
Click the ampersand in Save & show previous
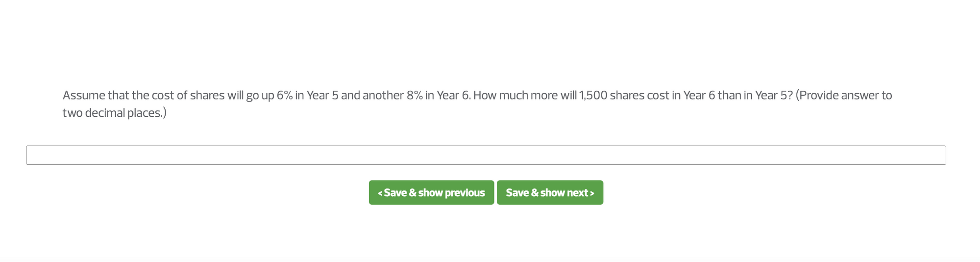pos(412,193)
